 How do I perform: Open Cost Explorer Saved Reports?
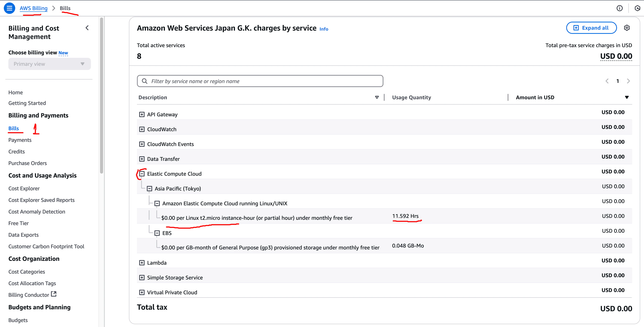[41, 200]
